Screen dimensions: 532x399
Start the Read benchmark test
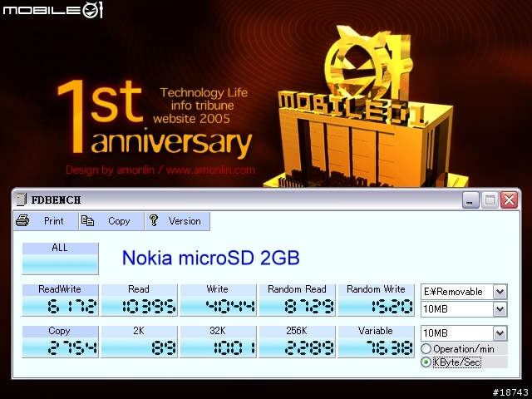click(139, 300)
